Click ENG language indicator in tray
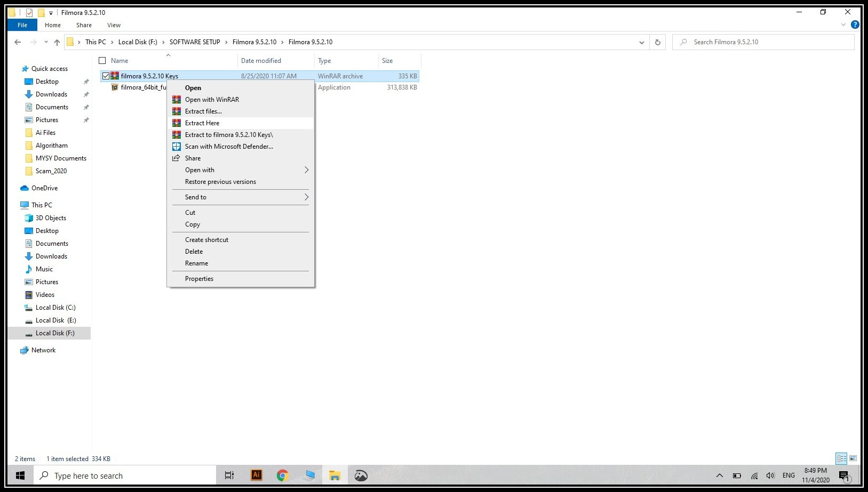Screen dimensions: 868x492 (x=789, y=475)
